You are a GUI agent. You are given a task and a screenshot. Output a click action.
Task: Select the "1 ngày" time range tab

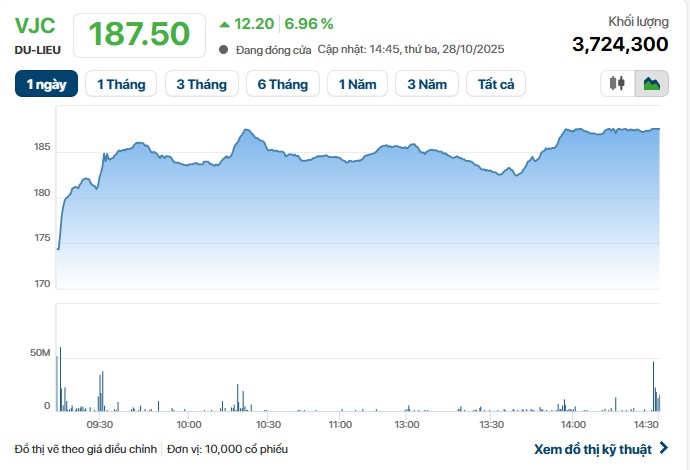point(46,84)
